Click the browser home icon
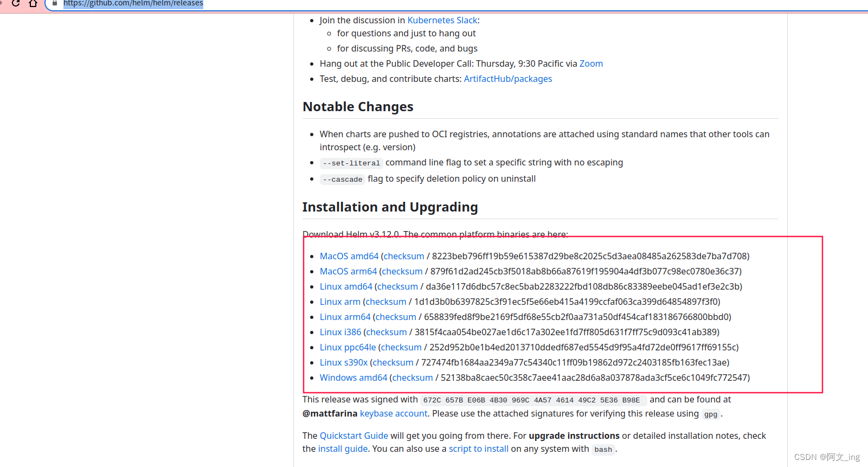Screen dimensions: 868x467 point(33,4)
